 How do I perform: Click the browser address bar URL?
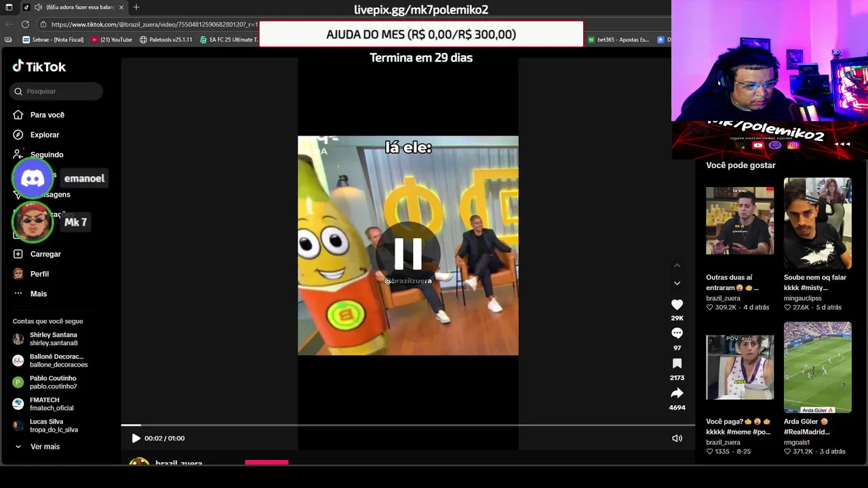154,24
